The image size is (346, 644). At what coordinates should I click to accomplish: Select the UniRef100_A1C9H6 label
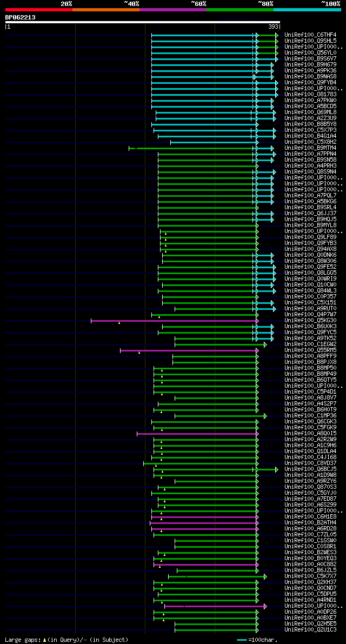(x=310, y=446)
